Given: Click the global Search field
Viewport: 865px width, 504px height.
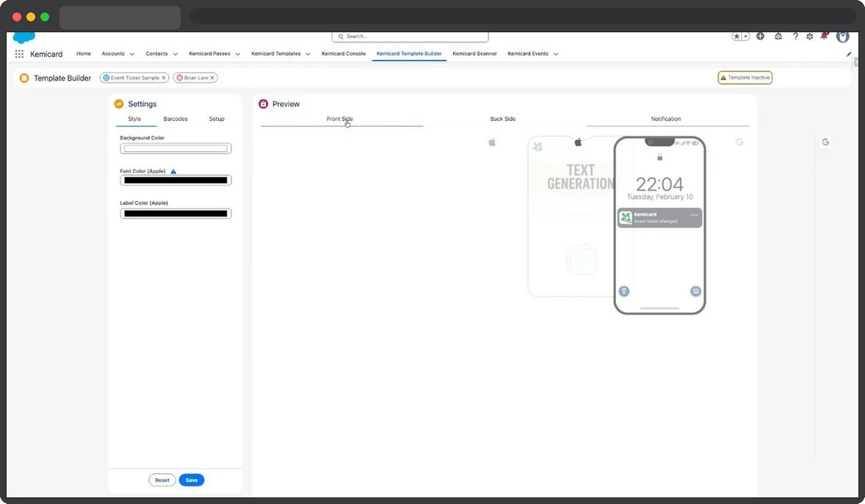Looking at the screenshot, I should [x=410, y=37].
